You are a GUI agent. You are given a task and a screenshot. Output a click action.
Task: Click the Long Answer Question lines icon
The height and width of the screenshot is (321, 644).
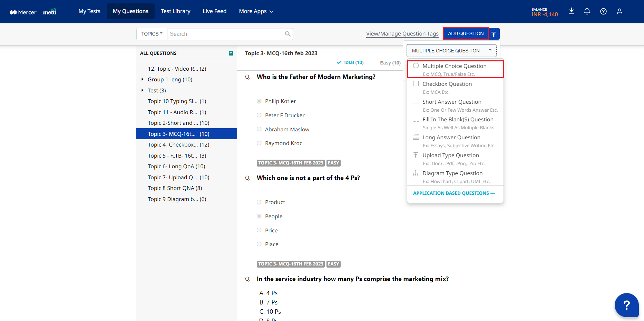point(416,137)
